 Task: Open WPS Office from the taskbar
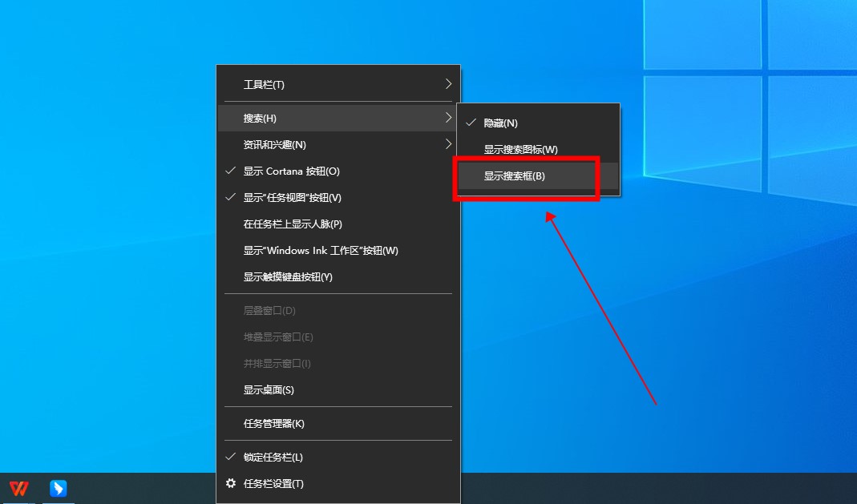point(18,487)
